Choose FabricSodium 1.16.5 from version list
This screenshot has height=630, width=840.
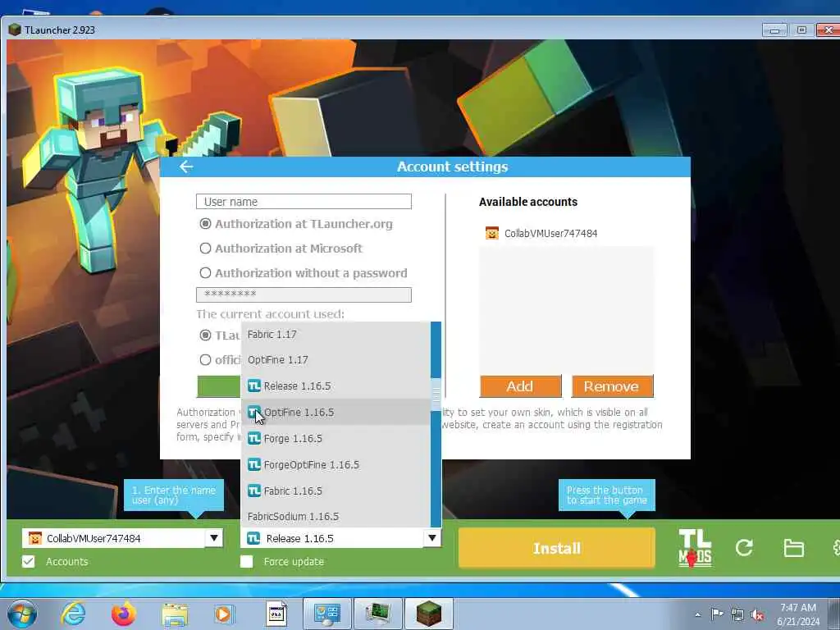point(336,517)
